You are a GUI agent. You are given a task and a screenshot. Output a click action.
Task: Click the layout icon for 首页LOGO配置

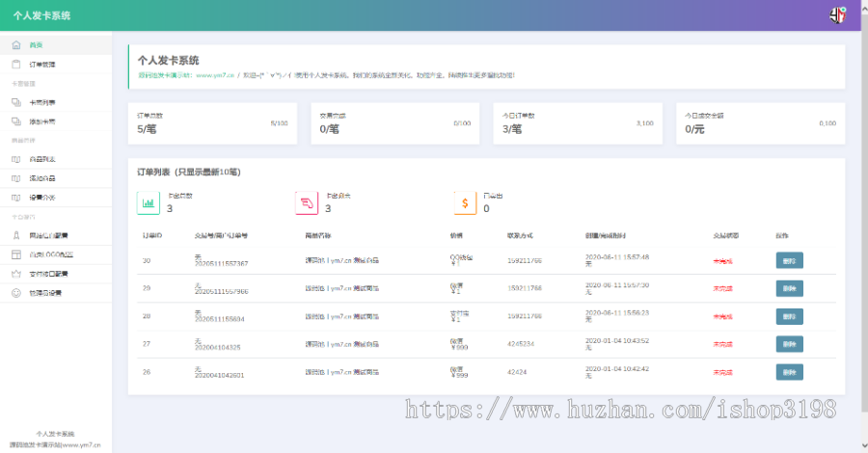tap(16, 254)
